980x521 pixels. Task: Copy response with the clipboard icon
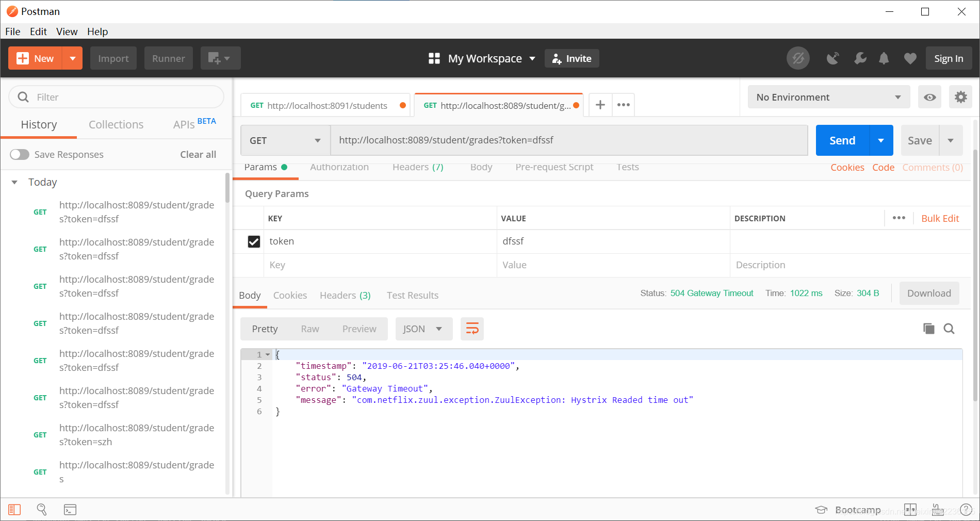(928, 329)
